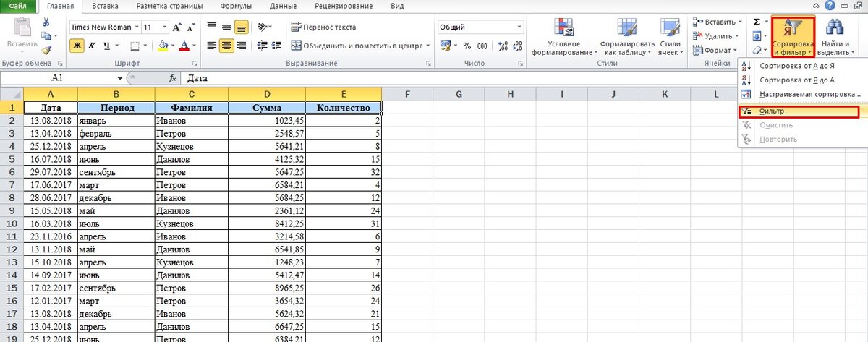Click the Fill down arrow icon
Image resolution: width=868 pixels, height=342 pixels.
click(x=757, y=36)
